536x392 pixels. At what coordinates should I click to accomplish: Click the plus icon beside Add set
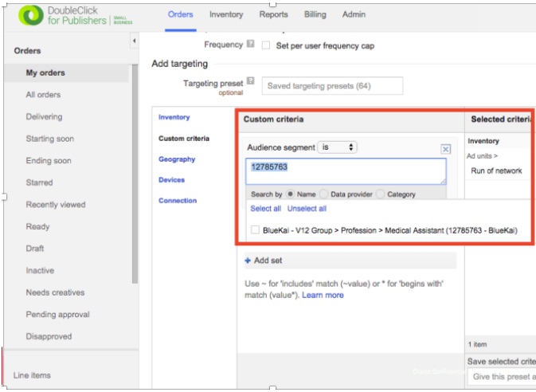tap(248, 261)
